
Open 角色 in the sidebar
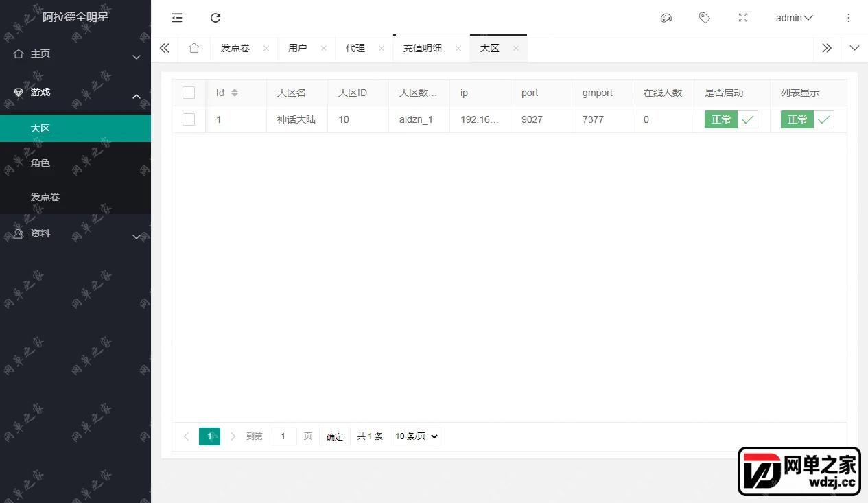(x=75, y=163)
